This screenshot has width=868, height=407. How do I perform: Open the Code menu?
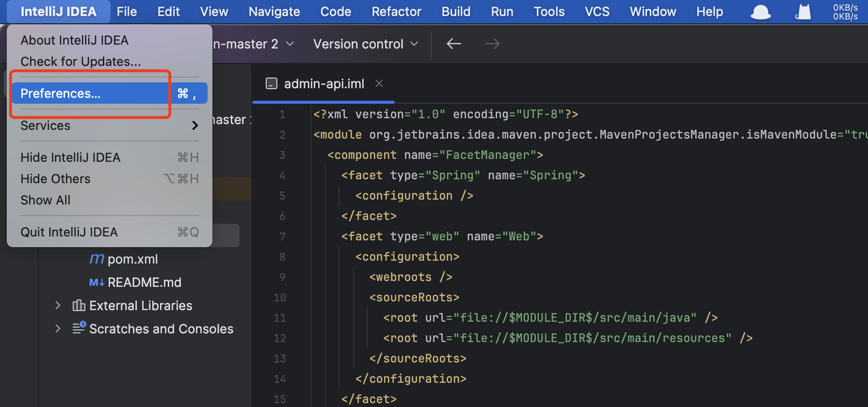point(336,12)
